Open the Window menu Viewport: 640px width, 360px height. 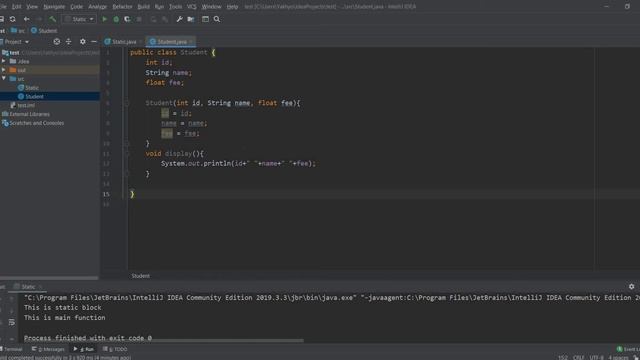coord(211,7)
